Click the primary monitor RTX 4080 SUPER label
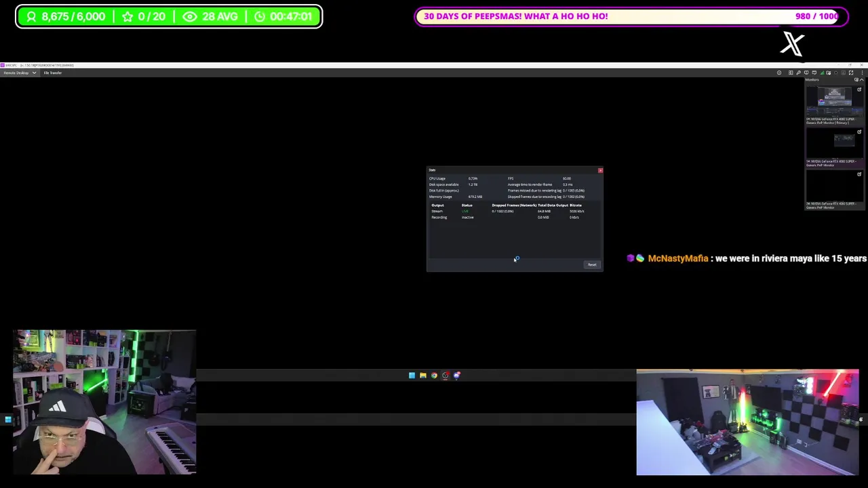 [831, 121]
